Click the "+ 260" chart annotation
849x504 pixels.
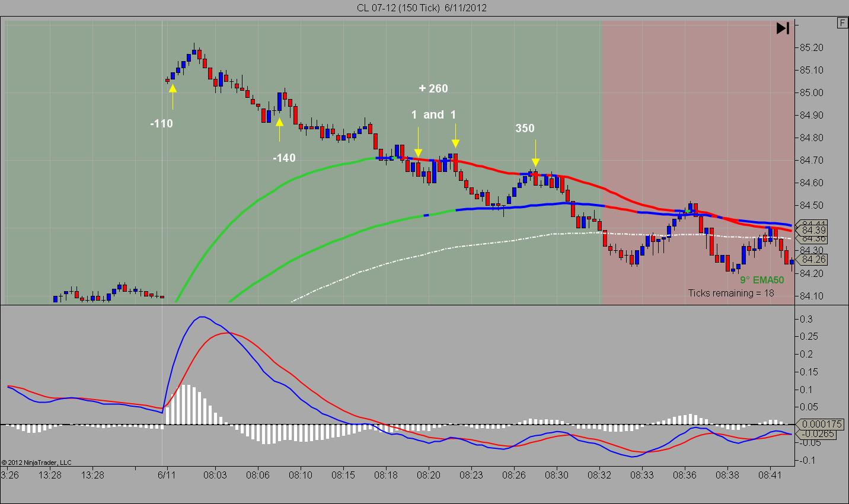point(433,88)
